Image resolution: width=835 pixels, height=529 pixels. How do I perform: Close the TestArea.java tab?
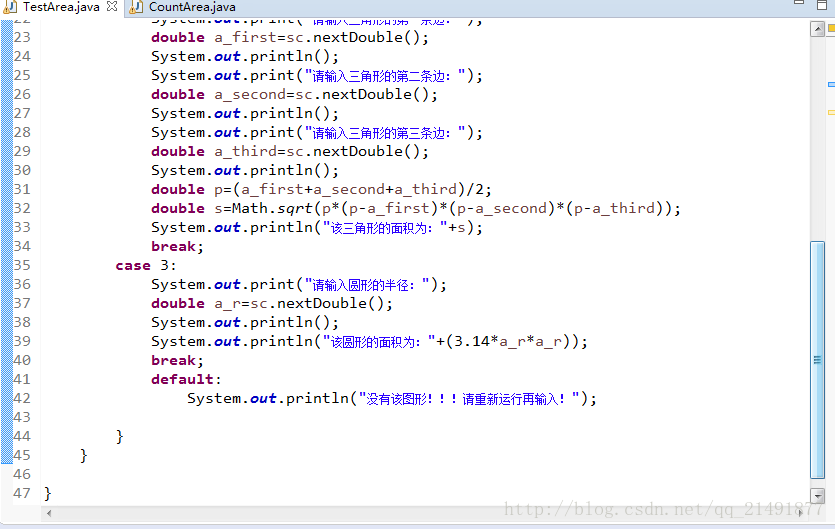[112, 6]
